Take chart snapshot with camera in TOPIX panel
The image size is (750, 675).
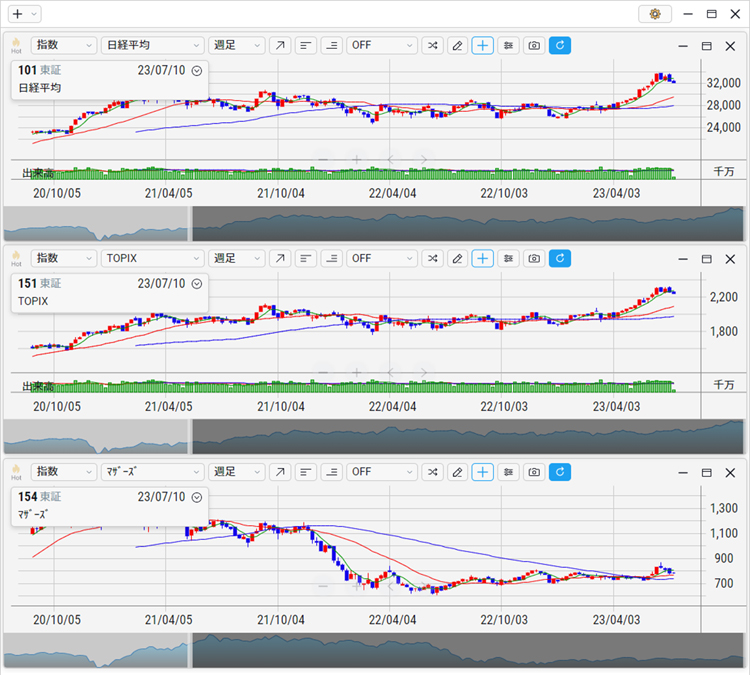coord(534,259)
